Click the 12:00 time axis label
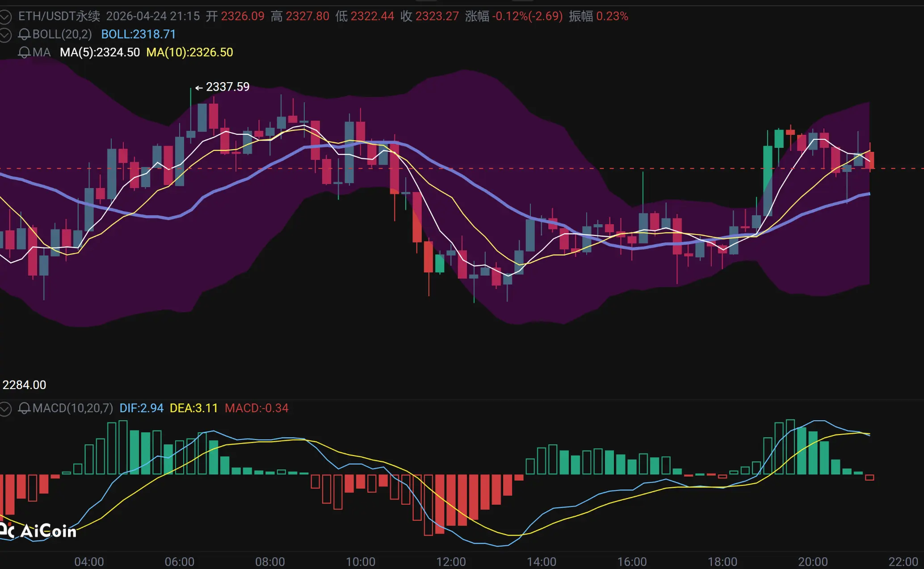Image resolution: width=924 pixels, height=569 pixels. tap(451, 561)
